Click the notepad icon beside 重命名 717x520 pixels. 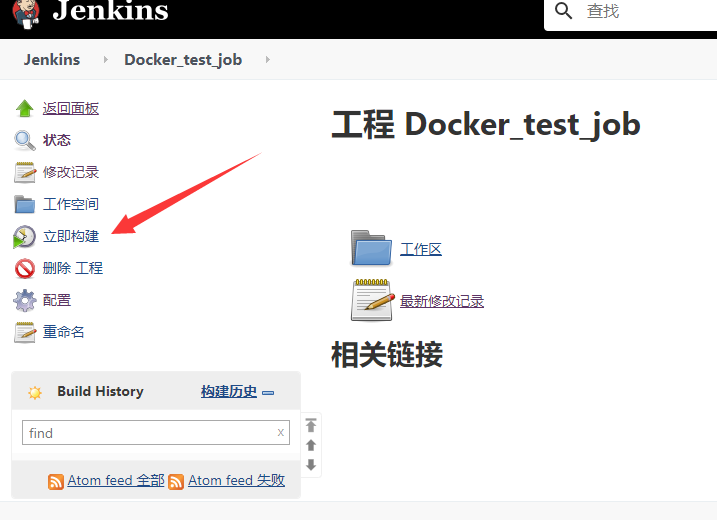[25, 332]
